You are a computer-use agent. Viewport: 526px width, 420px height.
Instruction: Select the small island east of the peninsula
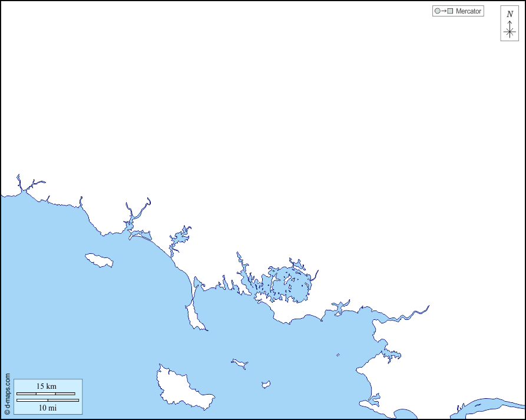click(239, 363)
